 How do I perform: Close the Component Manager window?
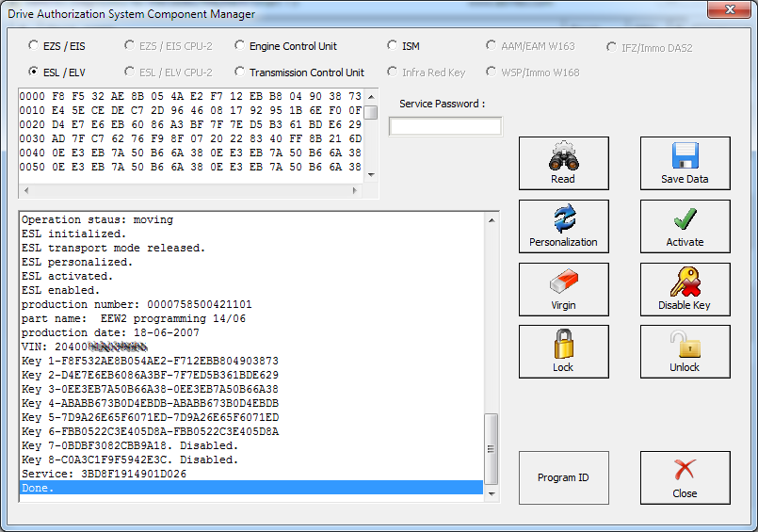[x=730, y=9]
